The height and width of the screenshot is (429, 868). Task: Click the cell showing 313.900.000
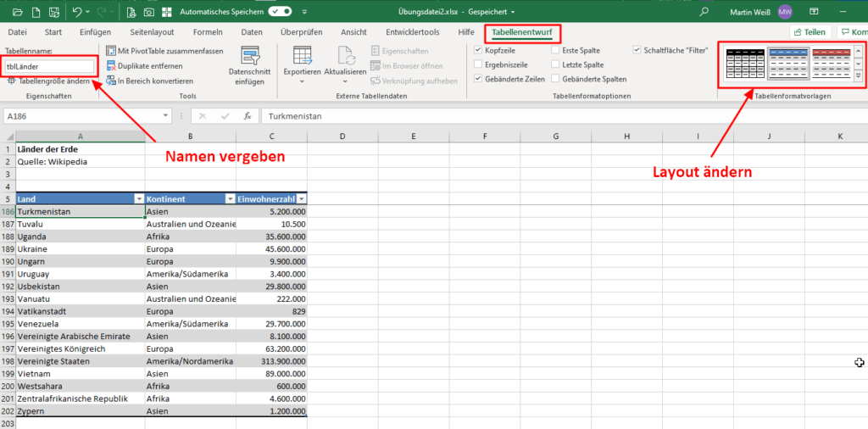click(272, 361)
